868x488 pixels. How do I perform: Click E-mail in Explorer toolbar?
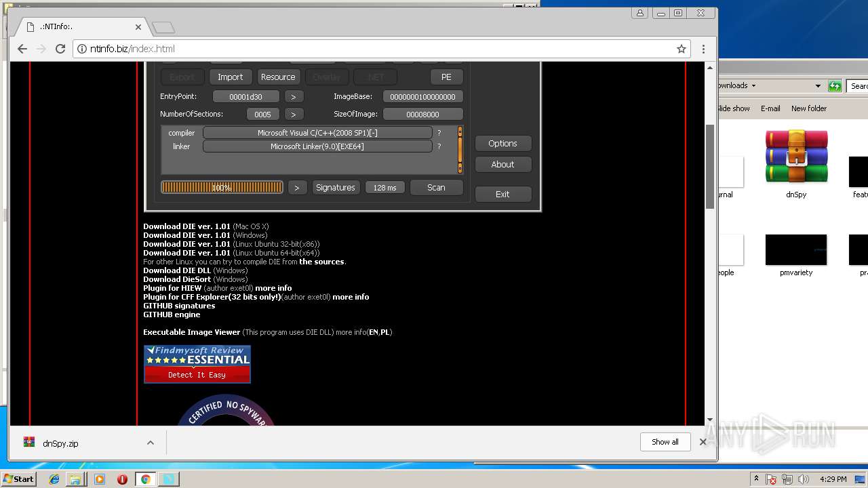(x=770, y=108)
